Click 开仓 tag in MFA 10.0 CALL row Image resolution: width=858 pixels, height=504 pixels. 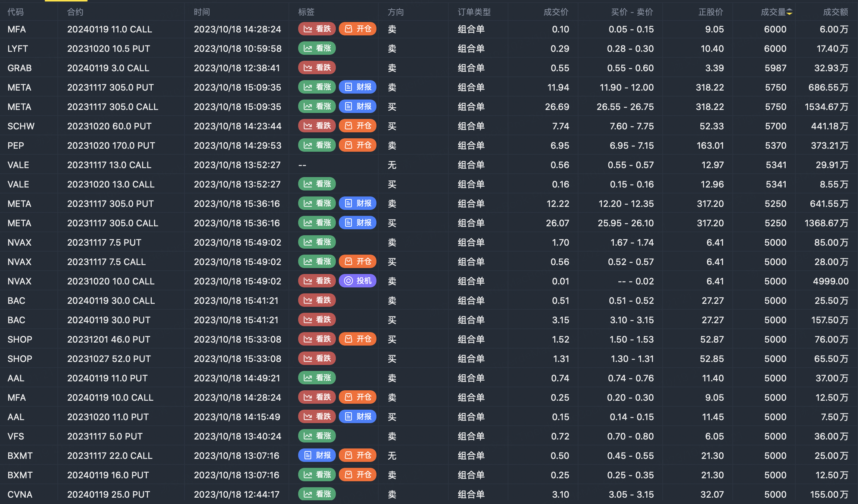tap(358, 397)
